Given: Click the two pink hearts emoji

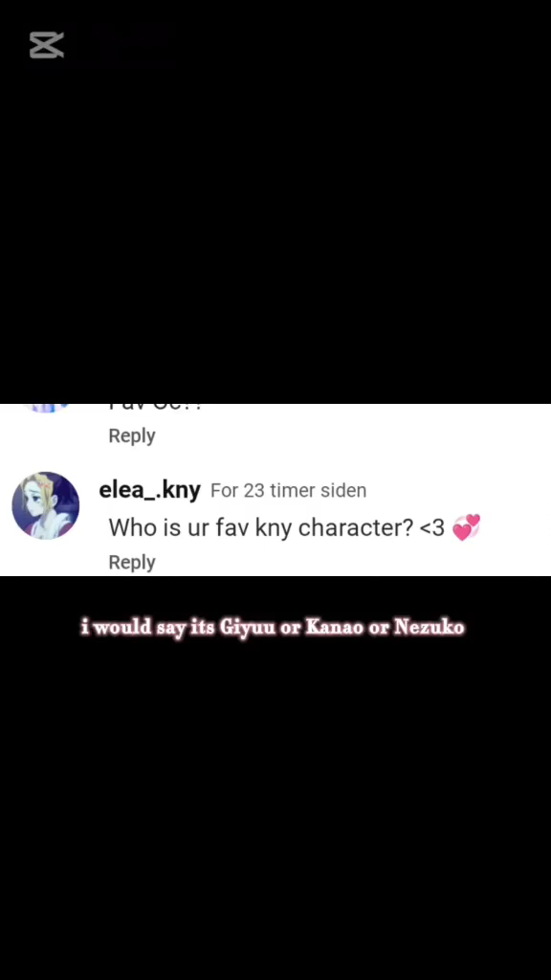Looking at the screenshot, I should coord(466,527).
